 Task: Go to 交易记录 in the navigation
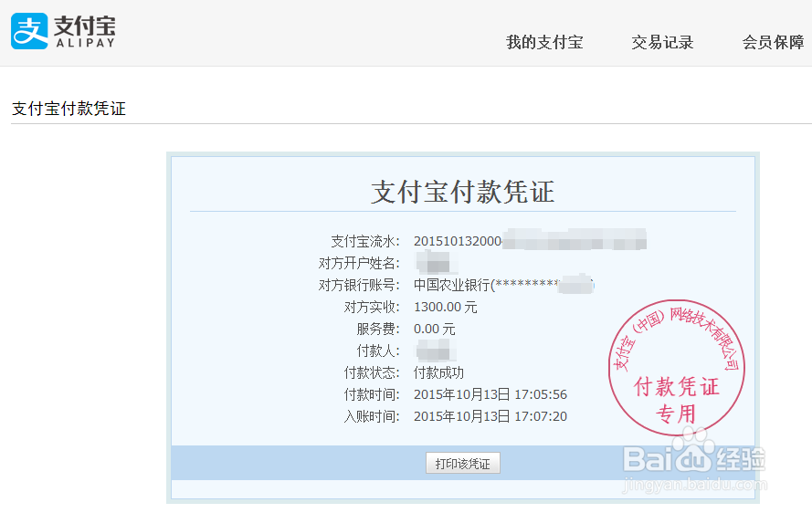pos(662,43)
